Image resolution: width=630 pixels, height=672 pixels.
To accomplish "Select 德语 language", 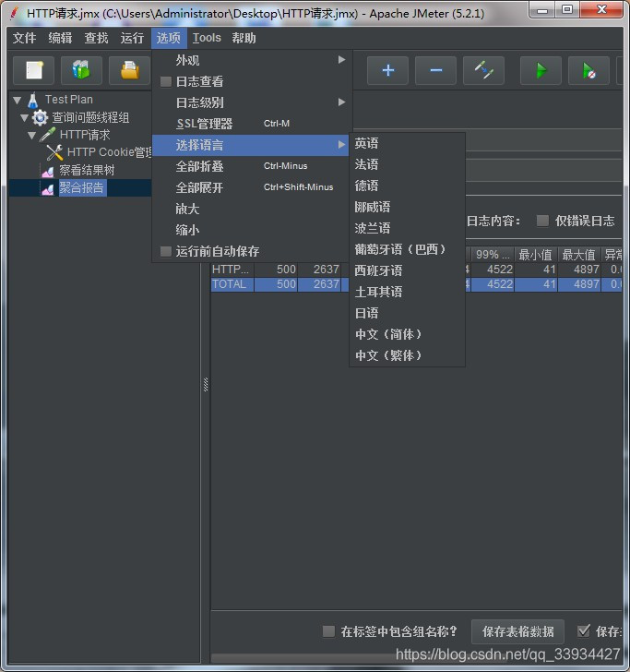I will (407, 186).
